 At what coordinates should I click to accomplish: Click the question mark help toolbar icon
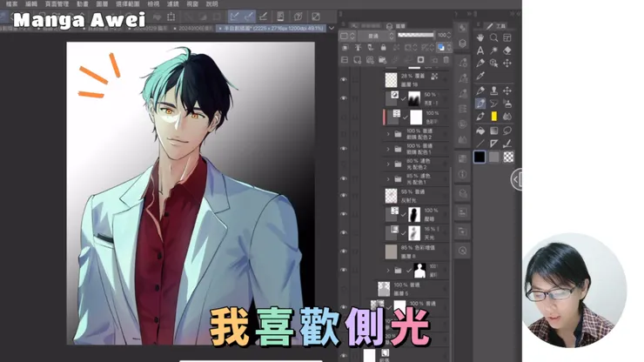299,17
